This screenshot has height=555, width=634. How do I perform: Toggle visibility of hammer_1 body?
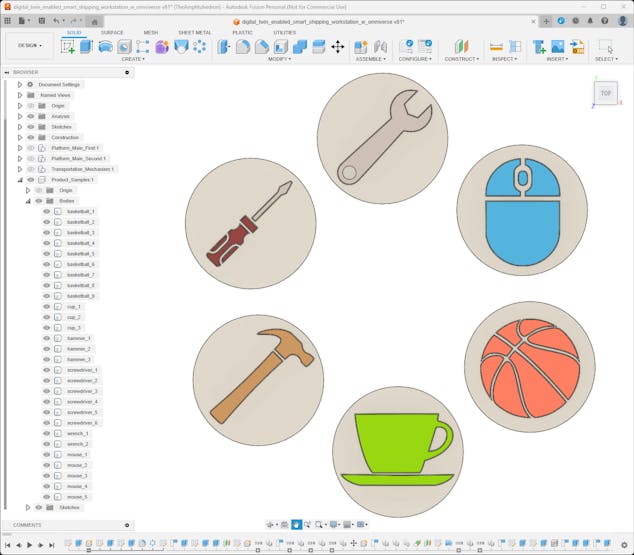(46, 338)
